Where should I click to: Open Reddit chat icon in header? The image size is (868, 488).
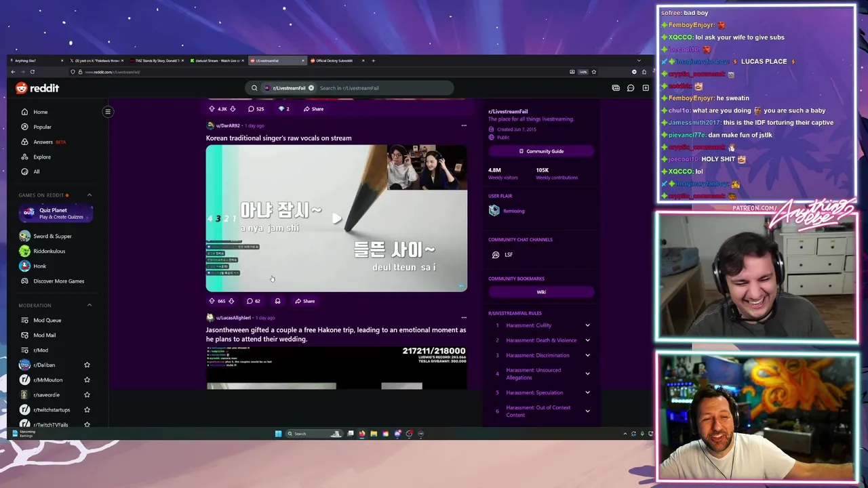(631, 88)
